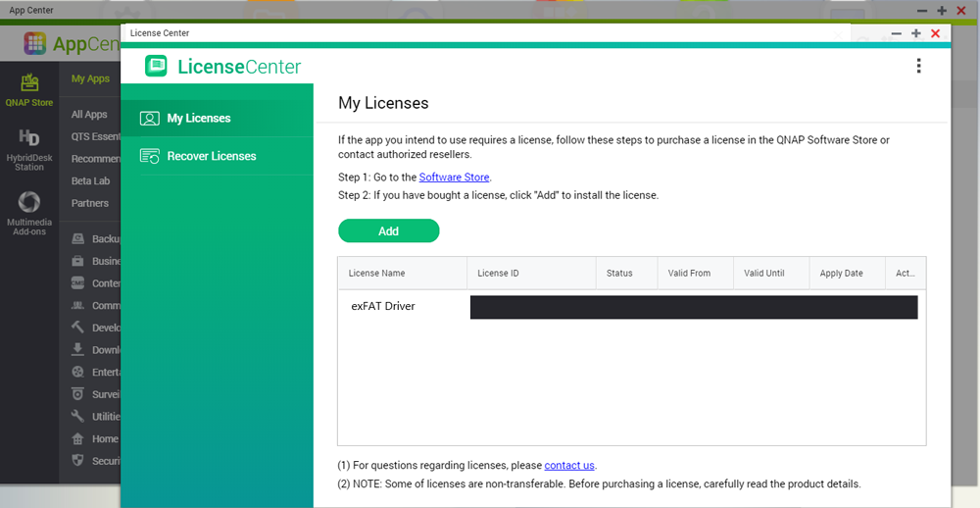Image resolution: width=980 pixels, height=508 pixels.
Task: Select the exFAT Driver license row
Action: (x=383, y=307)
